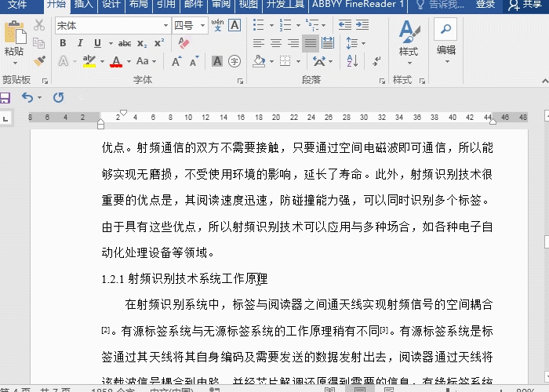
Task: Open the File (文件) tab
Action: tap(17, 4)
